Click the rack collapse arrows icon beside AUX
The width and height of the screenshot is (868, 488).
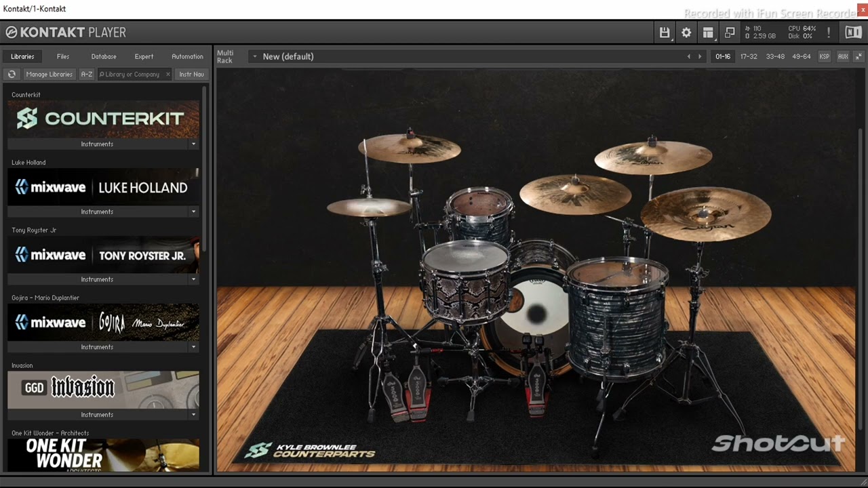[x=859, y=56]
